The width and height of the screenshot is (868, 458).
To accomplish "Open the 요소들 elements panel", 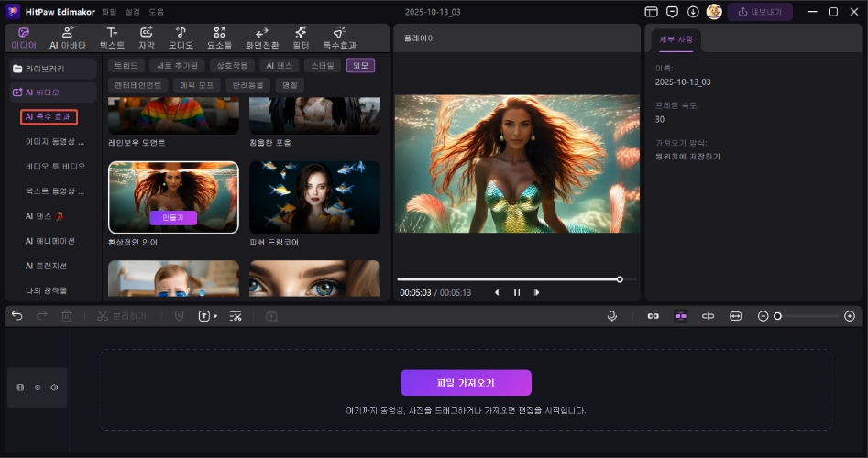I will (x=220, y=38).
